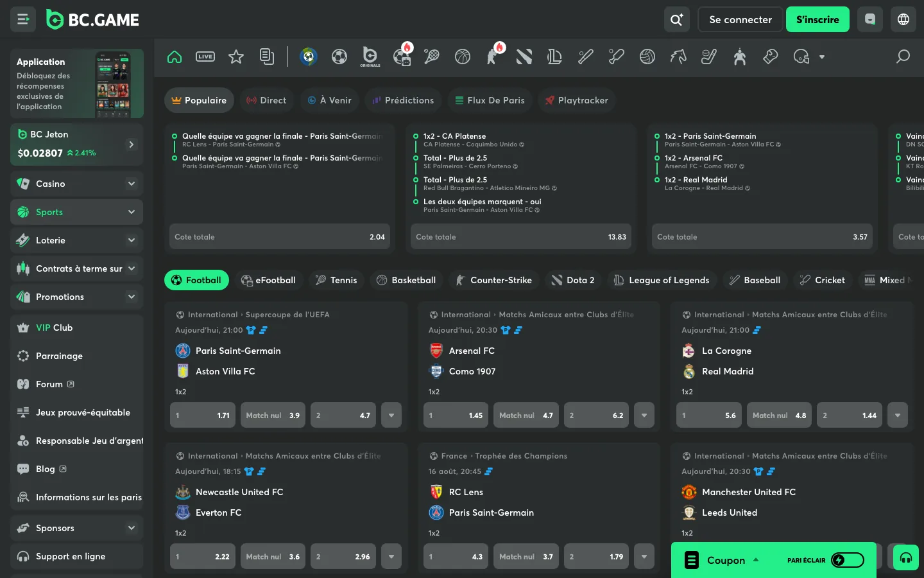Open BC Jeton details arrow
The height and width of the screenshot is (578, 924).
pyautogui.click(x=131, y=144)
